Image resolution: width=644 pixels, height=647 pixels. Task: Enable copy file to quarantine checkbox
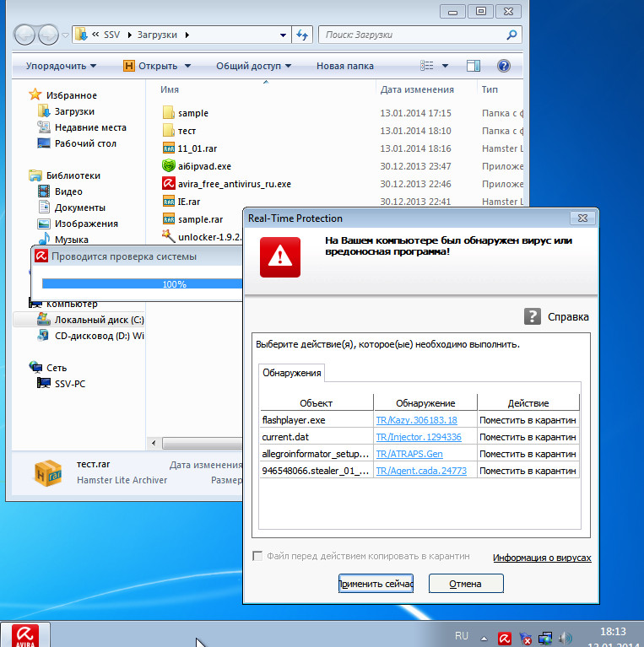point(257,557)
